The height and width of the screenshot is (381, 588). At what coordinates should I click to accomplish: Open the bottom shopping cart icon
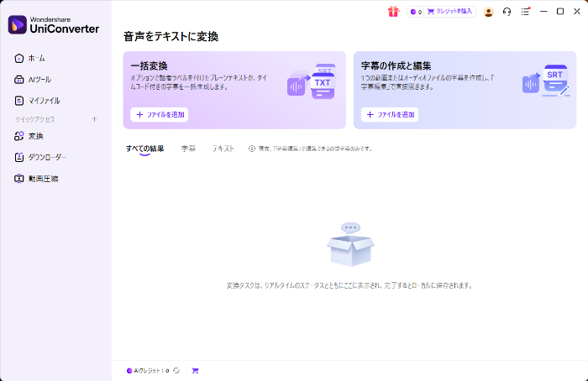pyautogui.click(x=195, y=371)
